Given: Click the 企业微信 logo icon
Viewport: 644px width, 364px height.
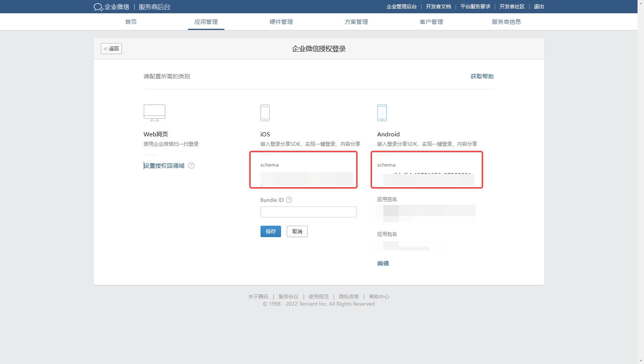Looking at the screenshot, I should 97,6.
